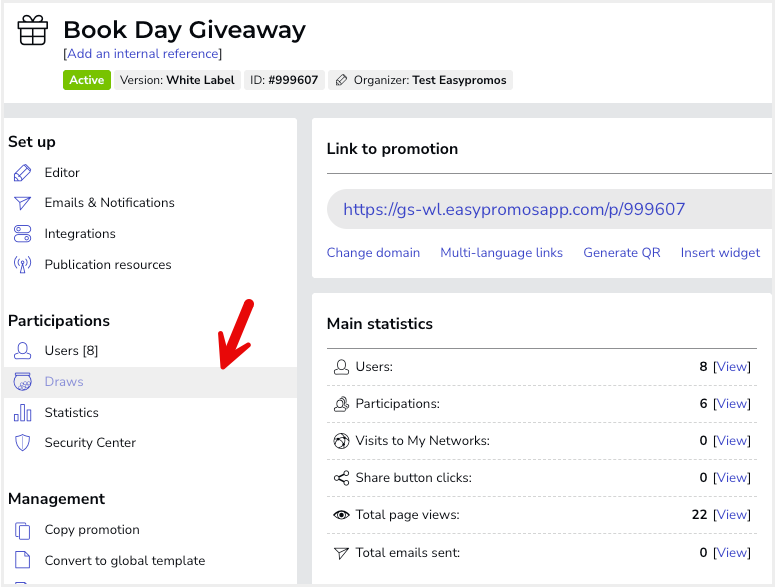Screen dimensions: 775x588
Task: Click Add an internal reference link
Action: 143,53
